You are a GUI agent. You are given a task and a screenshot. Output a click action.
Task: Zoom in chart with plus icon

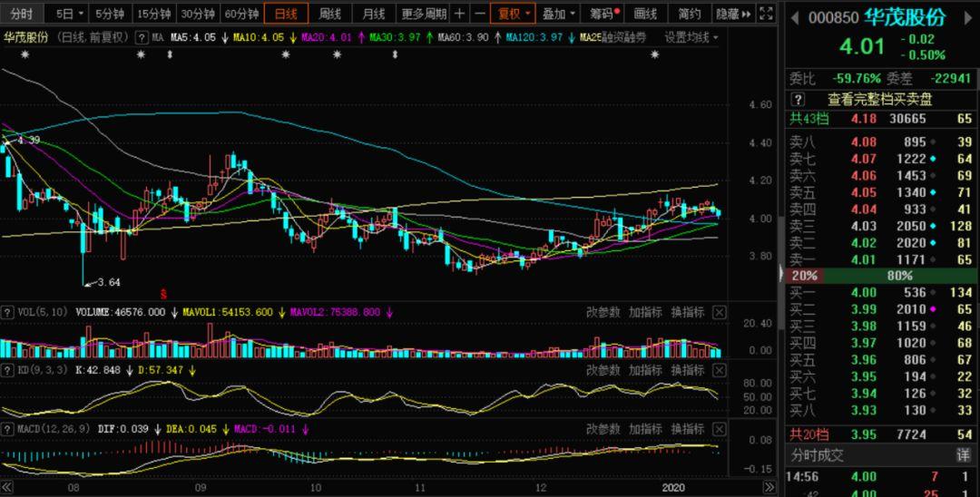(459, 13)
